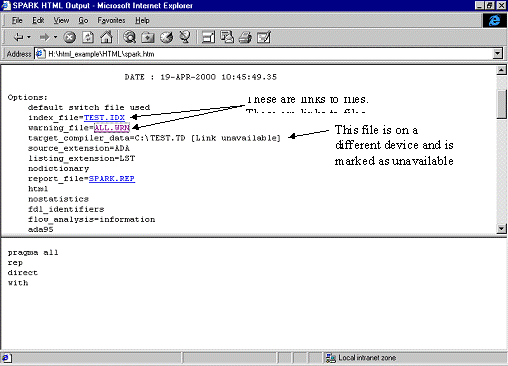This screenshot has width=508, height=366.
Task: Go to the Home page icon
Action: pyautogui.click(x=107, y=37)
